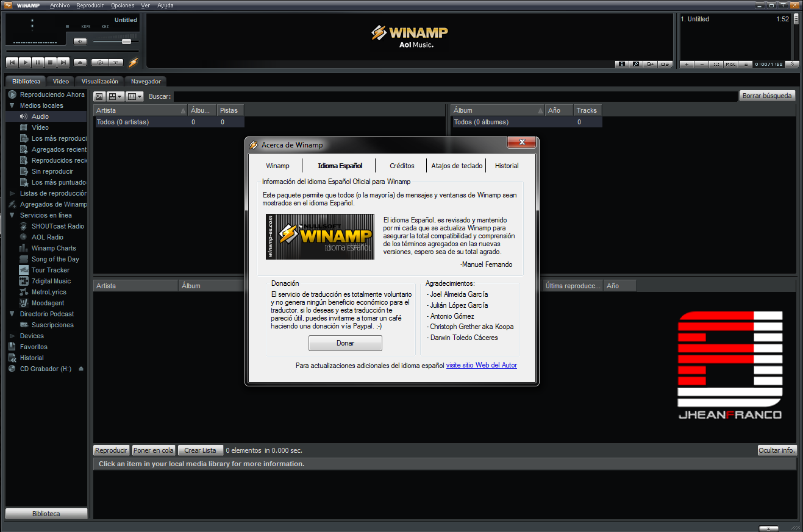The image size is (803, 532).
Task: Toggle shuffle mode button
Action: (99, 62)
